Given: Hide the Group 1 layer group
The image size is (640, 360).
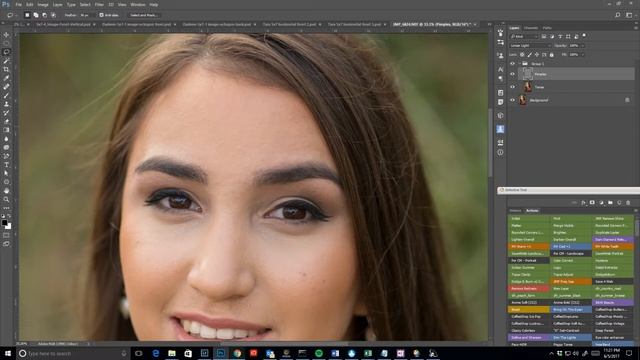Looking at the screenshot, I should [x=512, y=64].
